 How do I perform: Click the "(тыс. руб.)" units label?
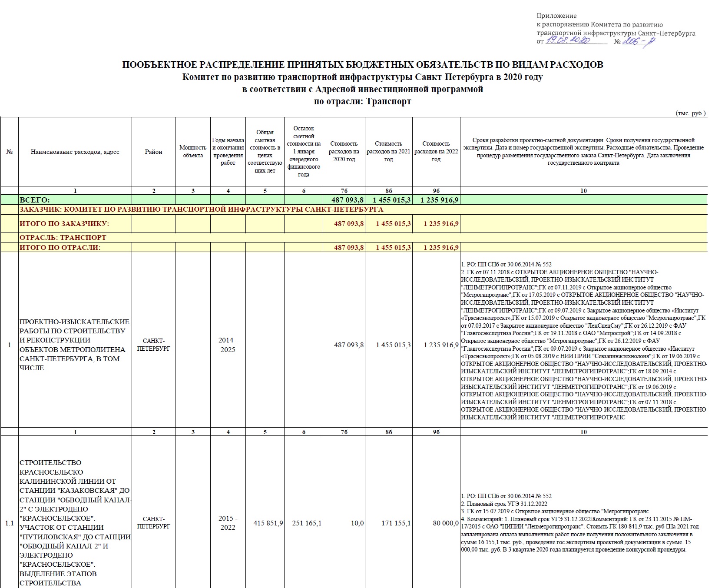[690, 113]
